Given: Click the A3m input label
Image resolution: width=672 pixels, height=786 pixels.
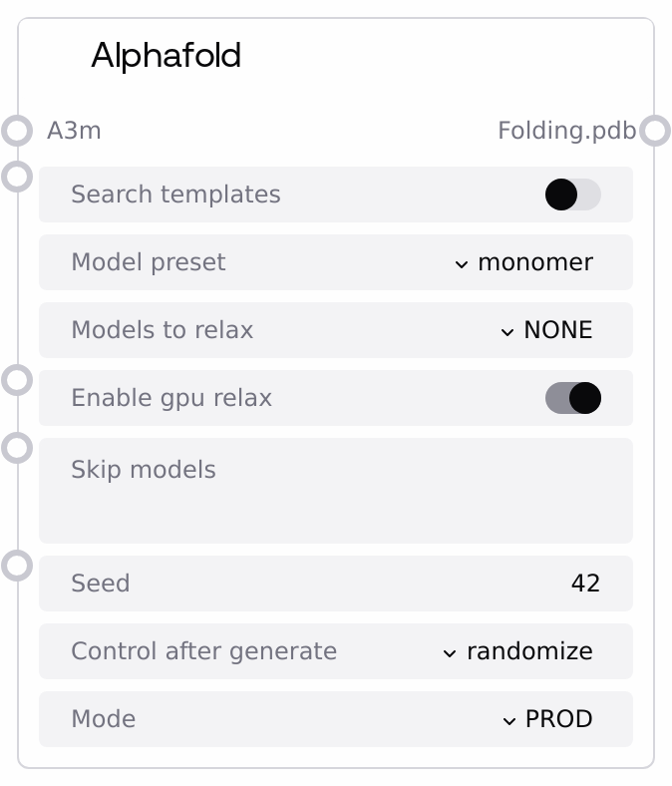Looking at the screenshot, I should 74,131.
